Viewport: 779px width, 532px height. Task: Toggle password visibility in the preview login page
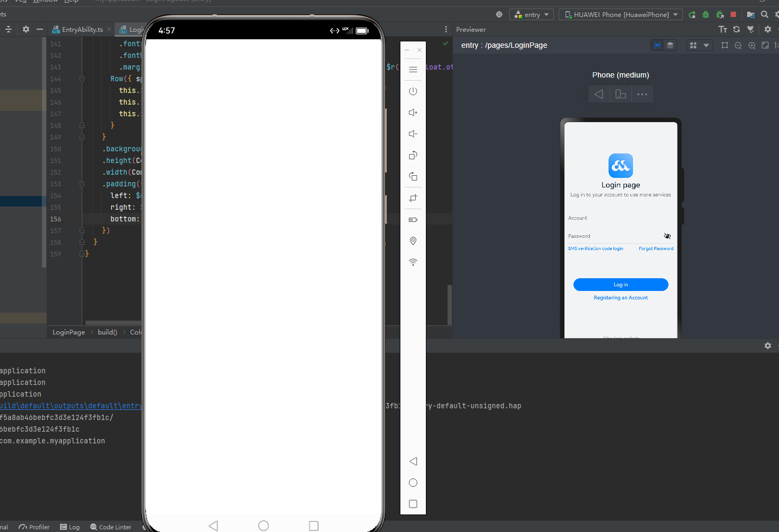(x=667, y=236)
